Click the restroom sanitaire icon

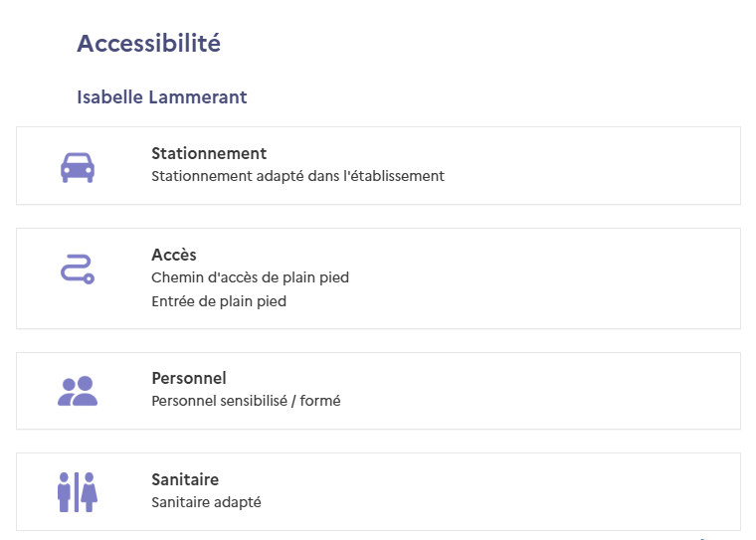(x=78, y=492)
